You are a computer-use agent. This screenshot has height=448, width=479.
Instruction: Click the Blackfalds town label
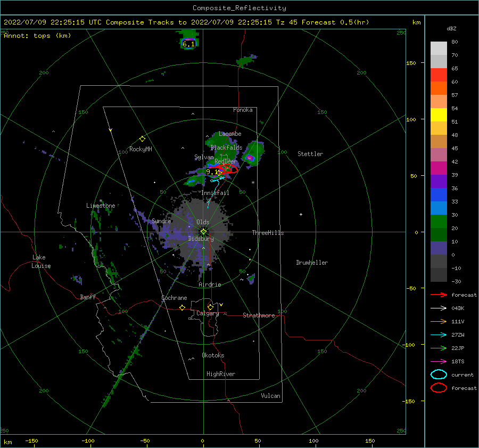[226, 148]
